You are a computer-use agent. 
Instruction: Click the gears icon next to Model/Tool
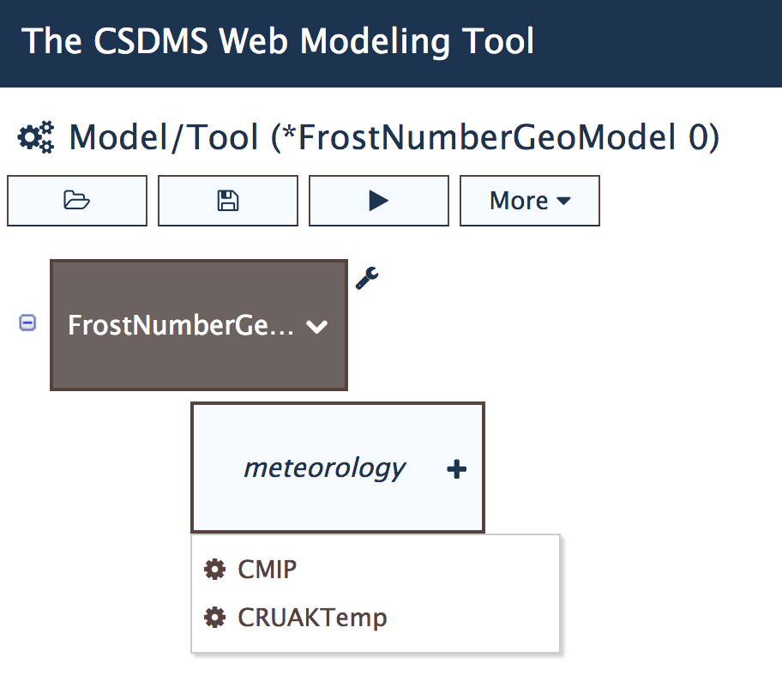click(x=36, y=136)
